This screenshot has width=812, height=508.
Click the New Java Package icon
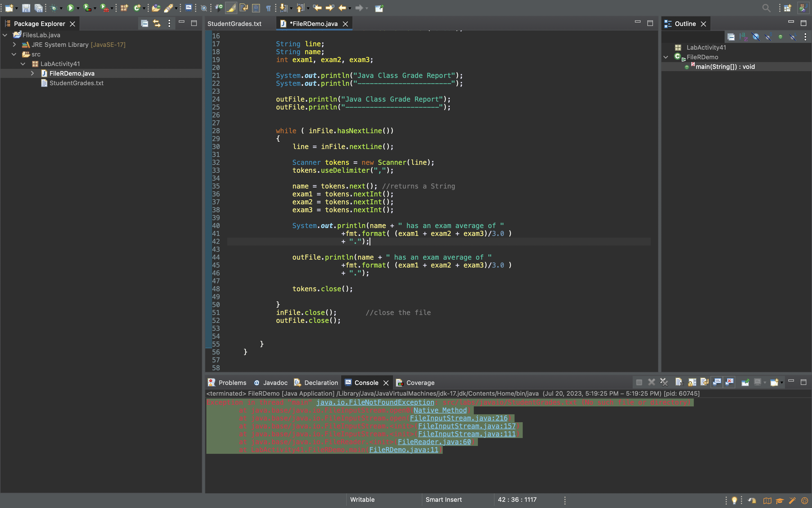[x=124, y=8]
